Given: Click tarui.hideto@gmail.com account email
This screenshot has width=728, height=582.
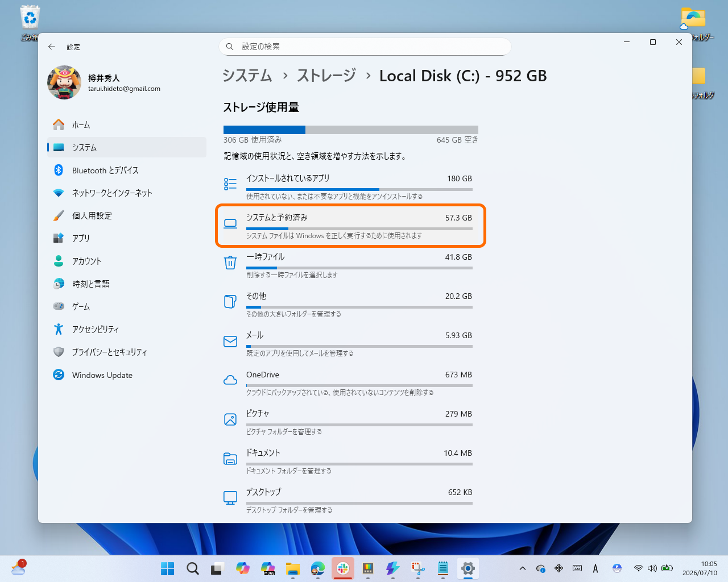Looking at the screenshot, I should (124, 89).
